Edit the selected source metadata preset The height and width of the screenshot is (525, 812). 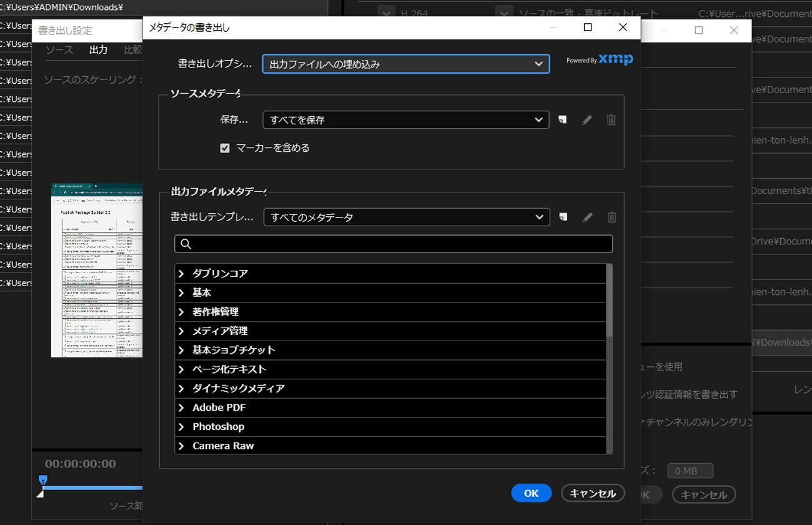click(587, 120)
